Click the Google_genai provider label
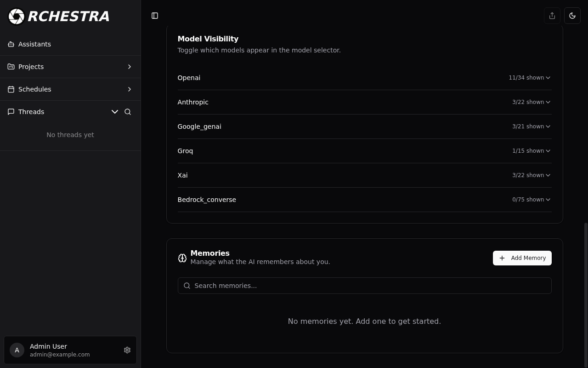This screenshot has width=588, height=368. tap(199, 126)
